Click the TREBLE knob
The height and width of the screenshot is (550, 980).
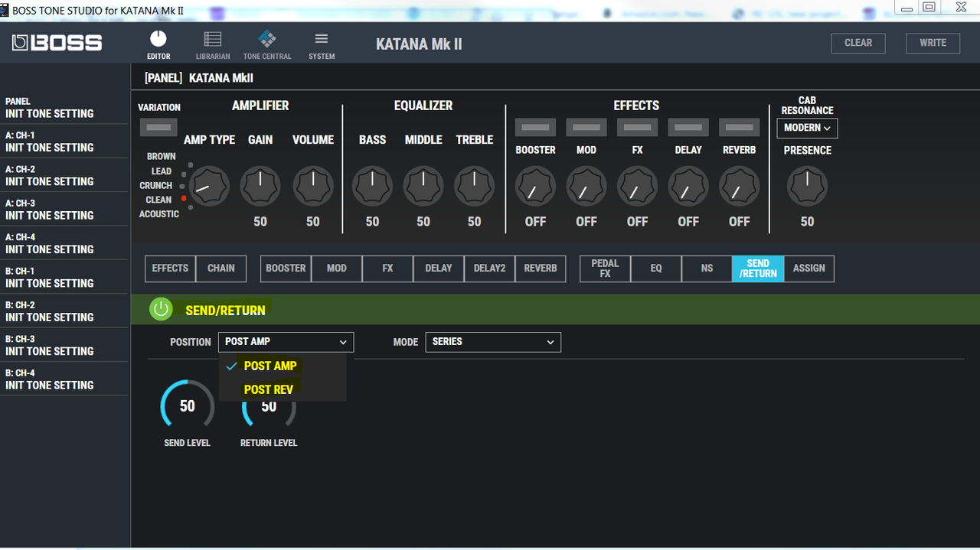pyautogui.click(x=475, y=186)
